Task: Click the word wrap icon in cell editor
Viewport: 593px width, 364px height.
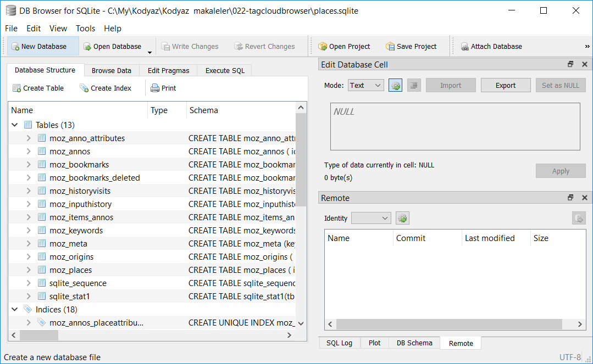Action: [414, 86]
